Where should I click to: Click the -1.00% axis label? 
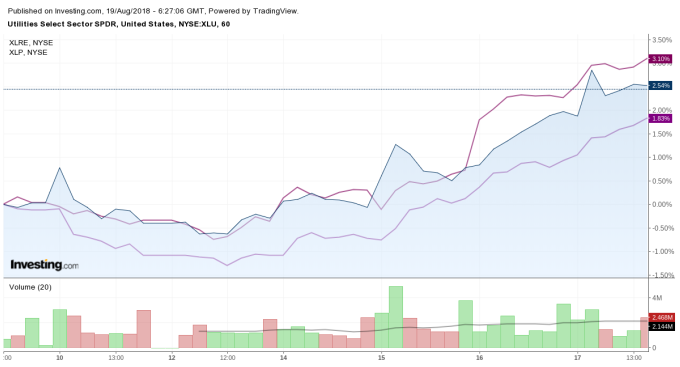663,252
